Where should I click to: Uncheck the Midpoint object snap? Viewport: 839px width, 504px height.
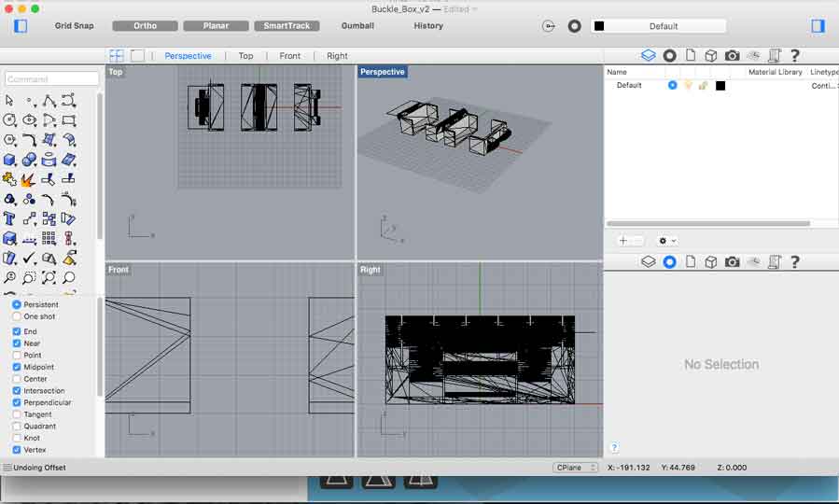17,367
